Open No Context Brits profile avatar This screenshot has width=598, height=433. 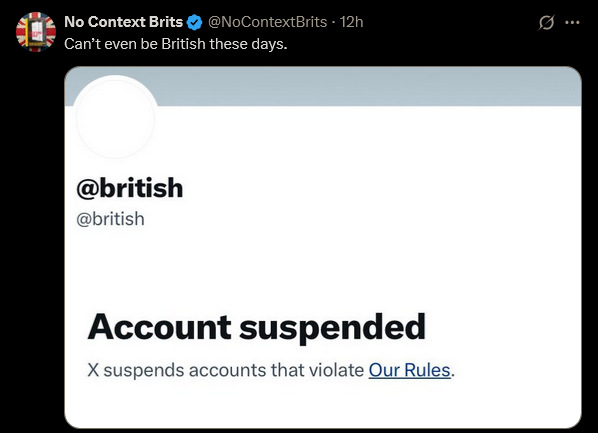(36, 32)
